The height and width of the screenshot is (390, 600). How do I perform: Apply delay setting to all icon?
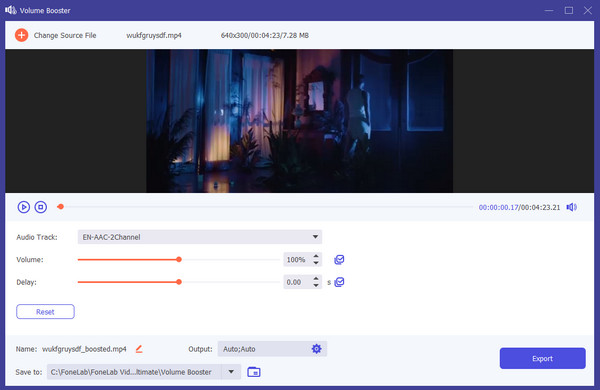click(x=339, y=282)
